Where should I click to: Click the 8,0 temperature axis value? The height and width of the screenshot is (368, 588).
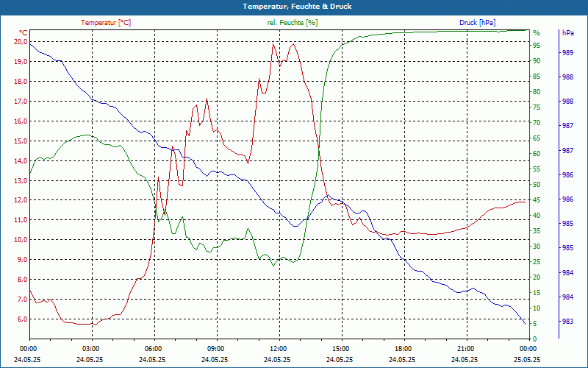pos(21,280)
